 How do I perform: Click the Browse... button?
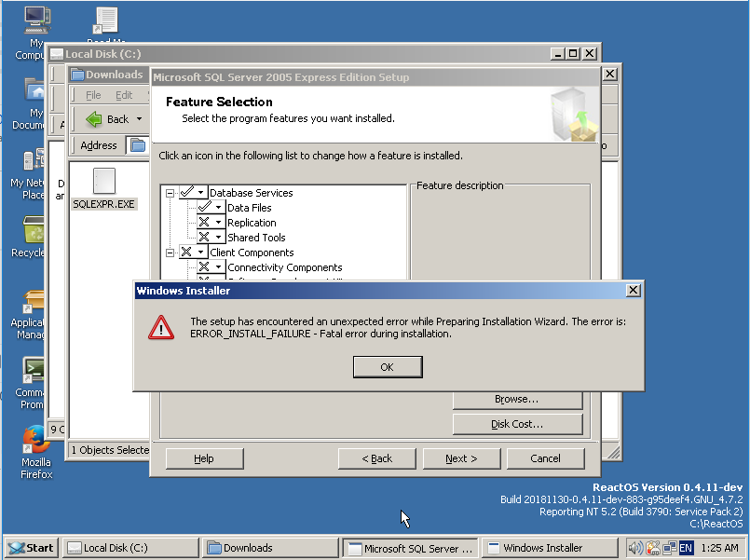(x=517, y=400)
